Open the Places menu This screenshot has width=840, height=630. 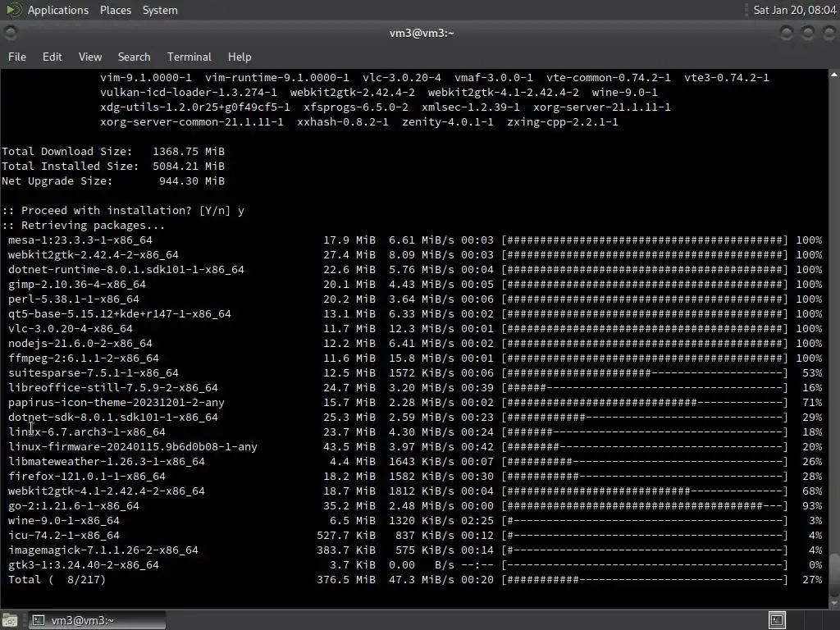click(x=115, y=10)
